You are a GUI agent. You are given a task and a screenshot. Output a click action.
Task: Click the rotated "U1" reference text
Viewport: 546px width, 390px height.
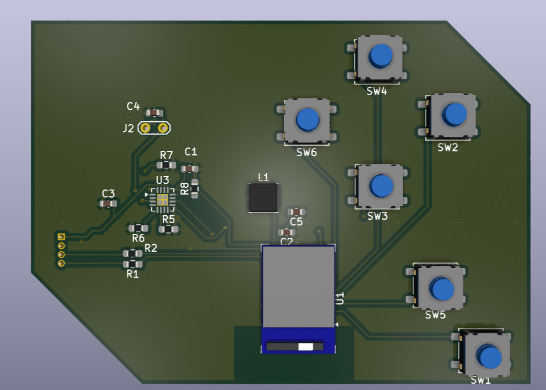point(340,298)
